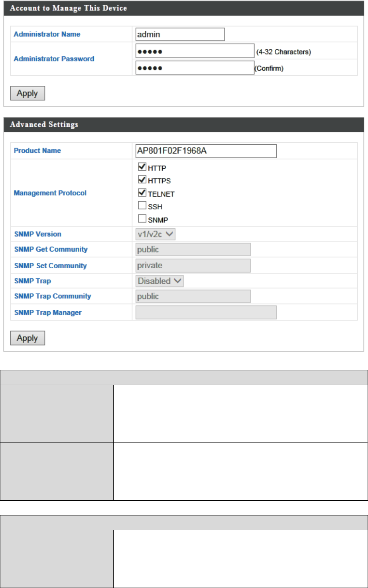The width and height of the screenshot is (368, 588).
Task: Click the first Administrator Password field
Action: 195,51
